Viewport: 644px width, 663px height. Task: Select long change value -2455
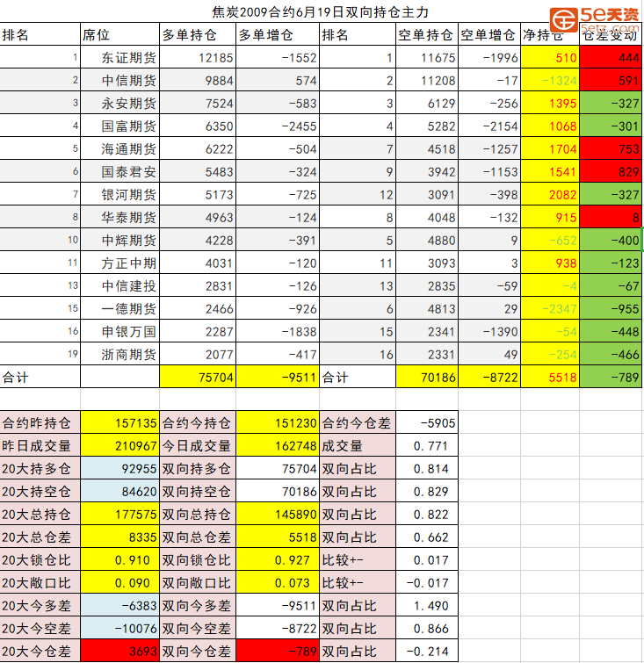click(x=278, y=126)
